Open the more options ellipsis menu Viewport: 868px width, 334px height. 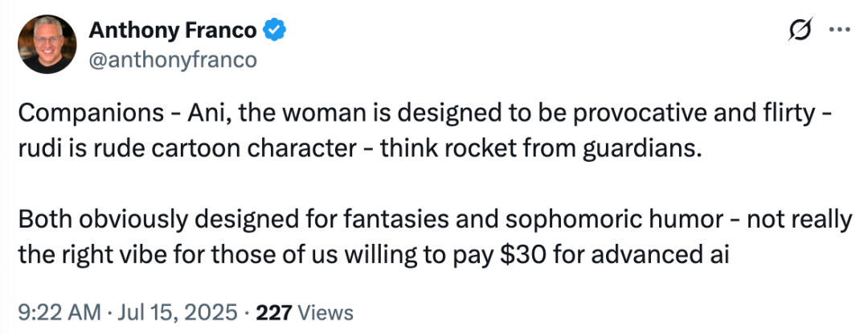click(838, 31)
